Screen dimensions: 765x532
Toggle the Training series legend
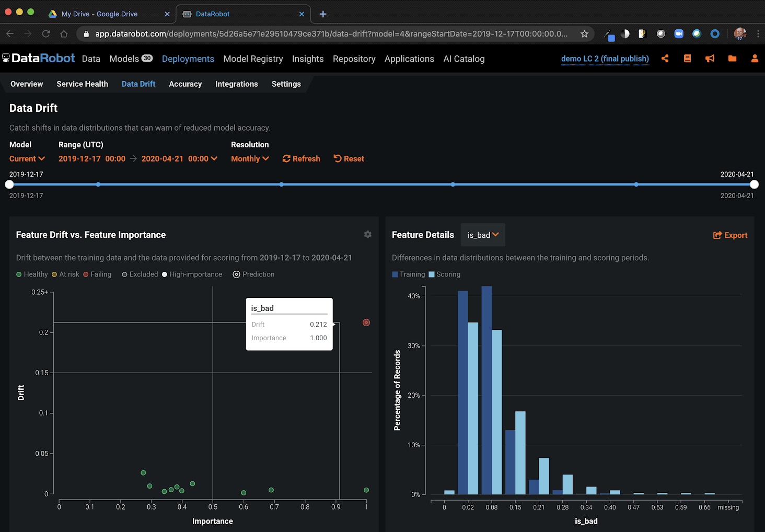click(x=409, y=274)
